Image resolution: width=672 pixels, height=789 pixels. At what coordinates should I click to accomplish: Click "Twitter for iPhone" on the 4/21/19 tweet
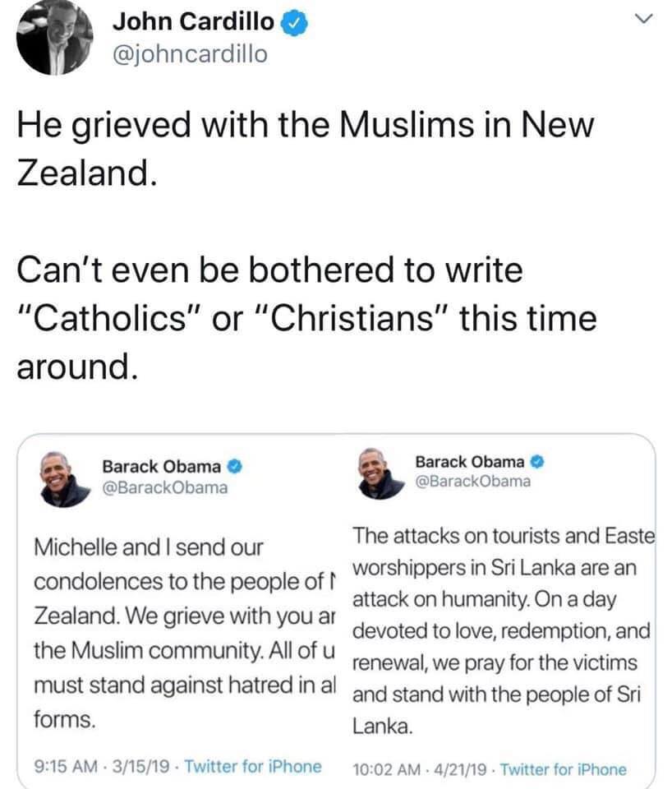tap(563, 770)
